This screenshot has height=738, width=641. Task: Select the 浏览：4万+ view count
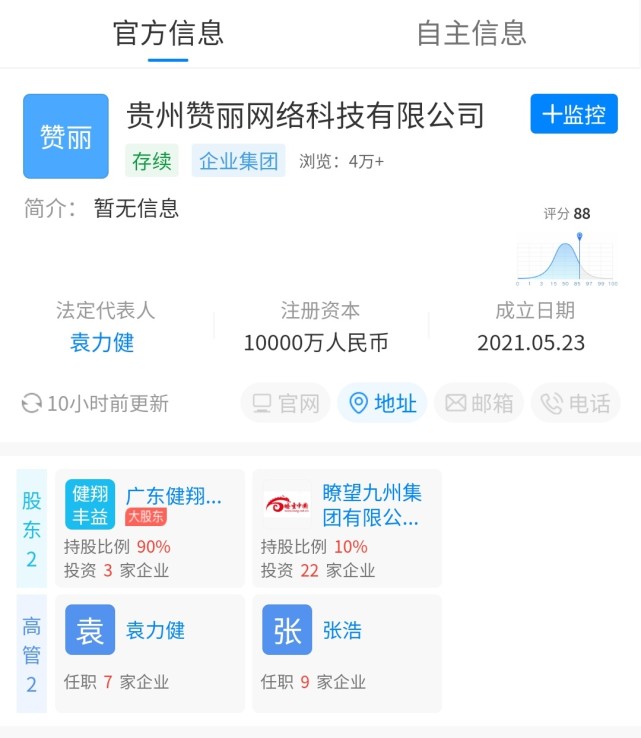[x=342, y=161]
